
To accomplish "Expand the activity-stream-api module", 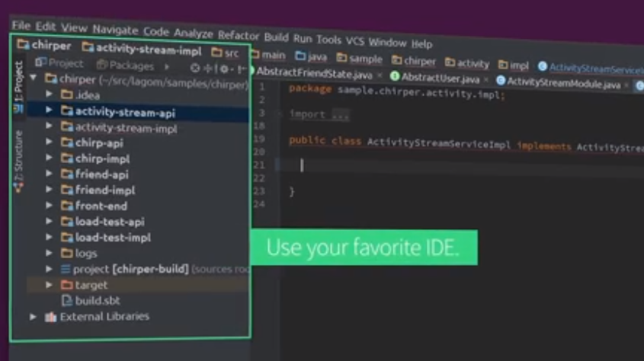I will 49,110.
